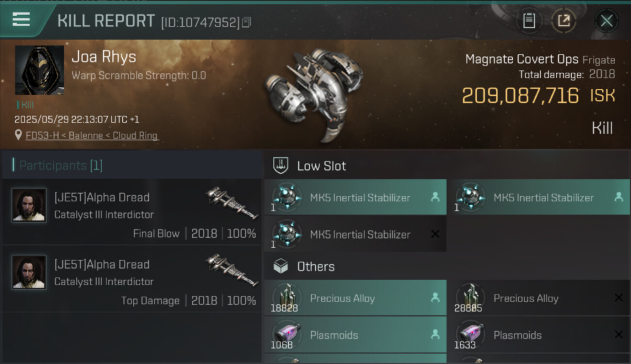
Task: Select Alpha Dread Top Damage entry
Action: coord(131,279)
